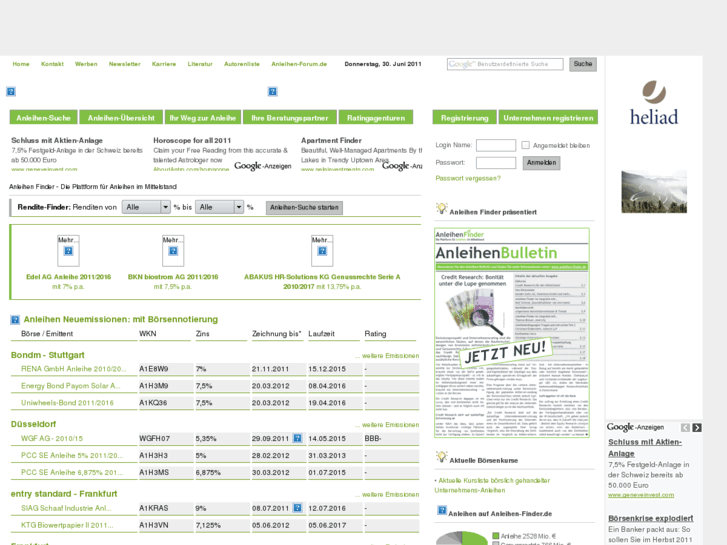Click lightbulb icon at Anleihen Finder präsentiert
The height and width of the screenshot is (545, 727).
tap(441, 209)
